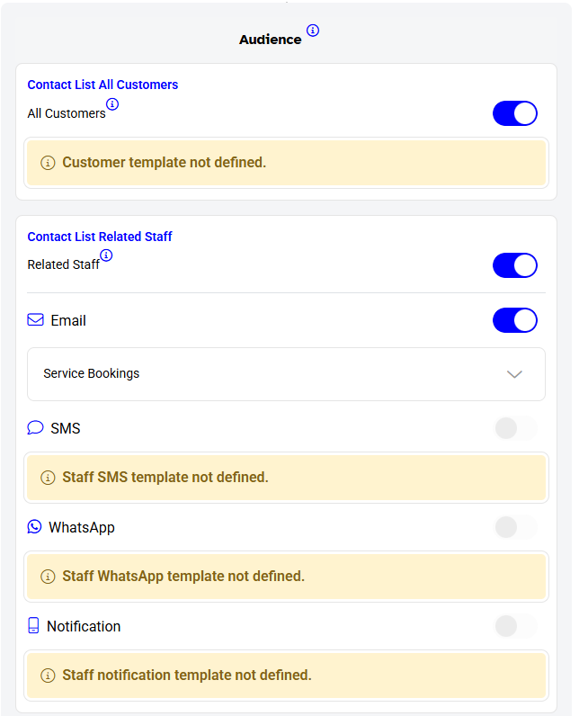Click the WhatsApp logo icon
Viewport: 588px width, 716px height.
coord(34,526)
